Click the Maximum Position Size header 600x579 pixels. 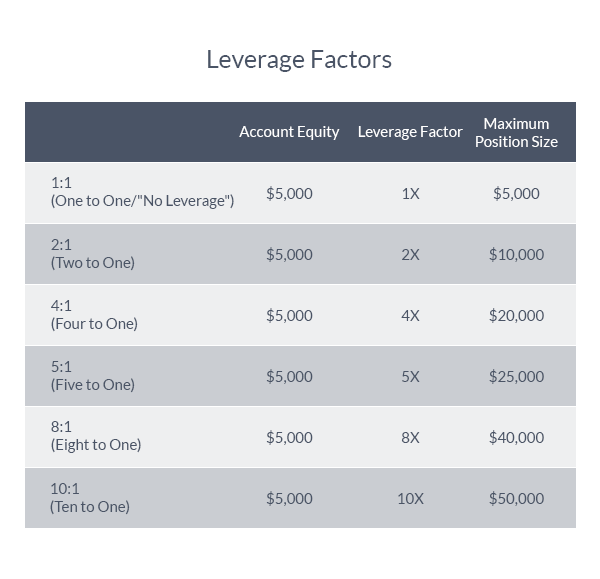pos(516,132)
